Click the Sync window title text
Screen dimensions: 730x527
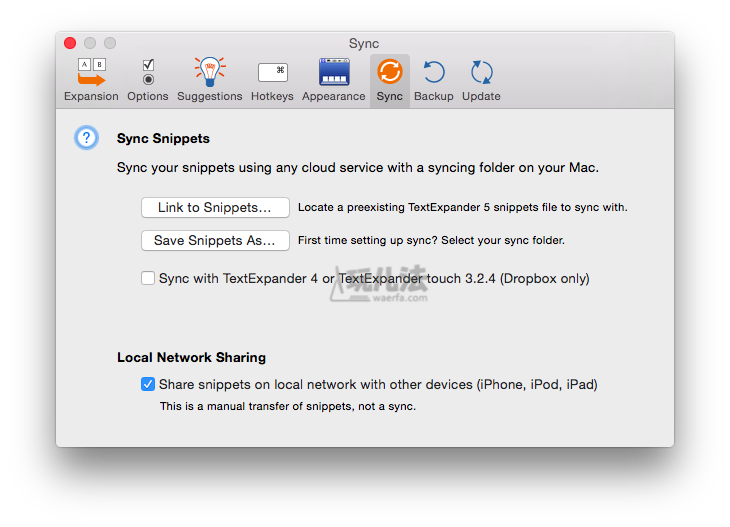(x=364, y=44)
